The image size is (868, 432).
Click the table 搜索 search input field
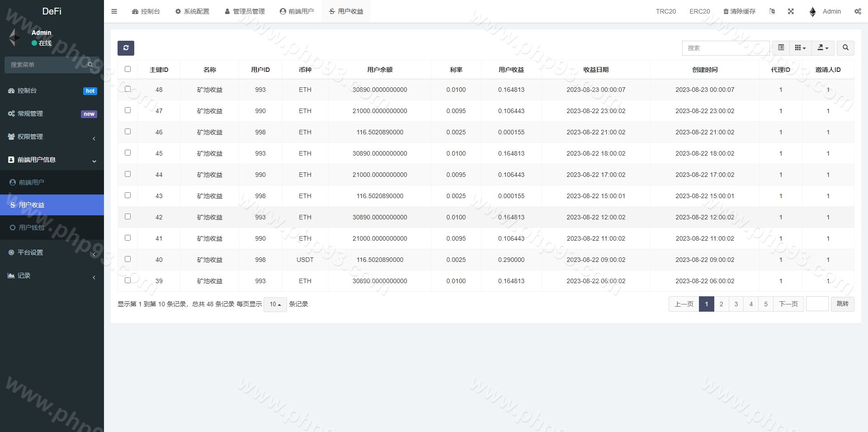725,48
